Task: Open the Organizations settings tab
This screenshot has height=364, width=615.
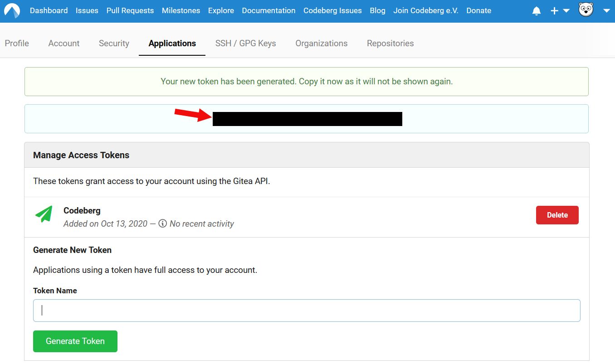Action: pyautogui.click(x=321, y=44)
